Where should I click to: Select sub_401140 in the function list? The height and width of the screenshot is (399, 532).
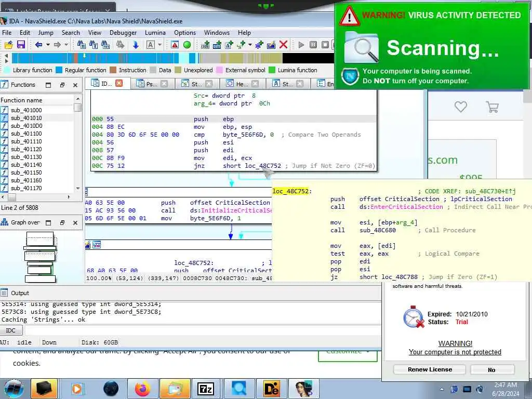click(26, 165)
